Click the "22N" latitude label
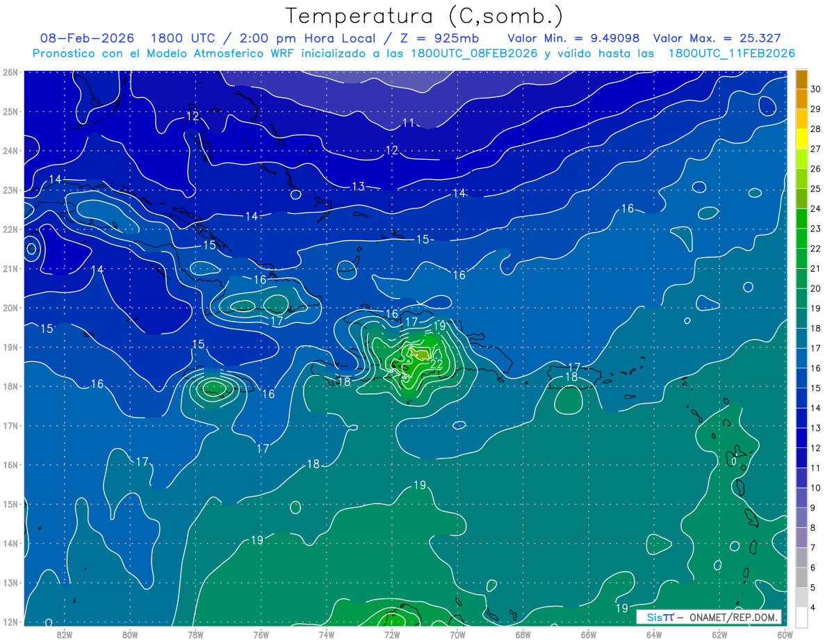 (x=10, y=229)
